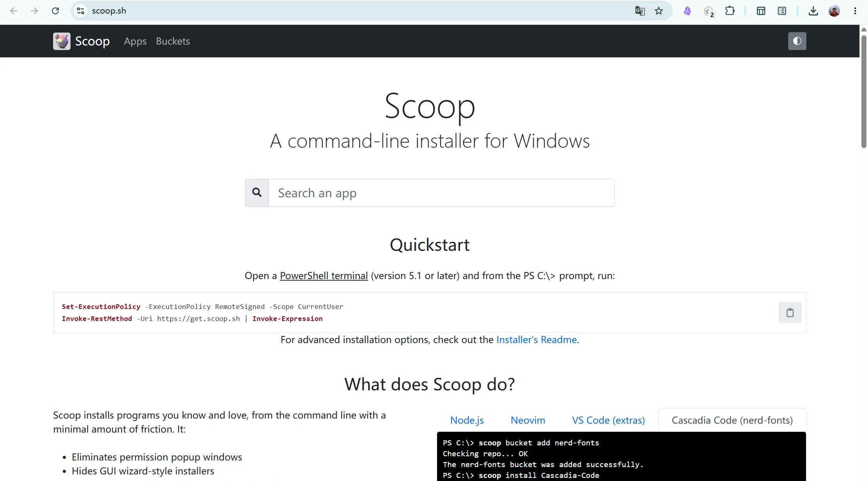Open the purple flame extension
Viewport: 868px width, 481px height.
point(687,11)
